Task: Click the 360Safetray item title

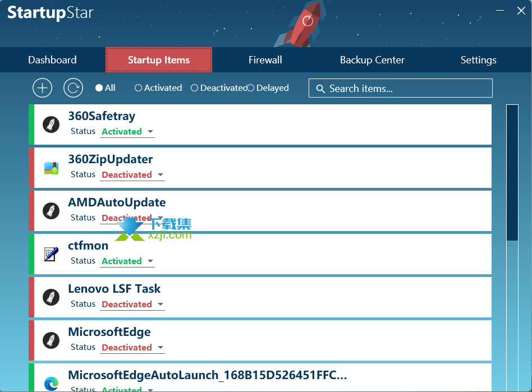Action: tap(102, 116)
